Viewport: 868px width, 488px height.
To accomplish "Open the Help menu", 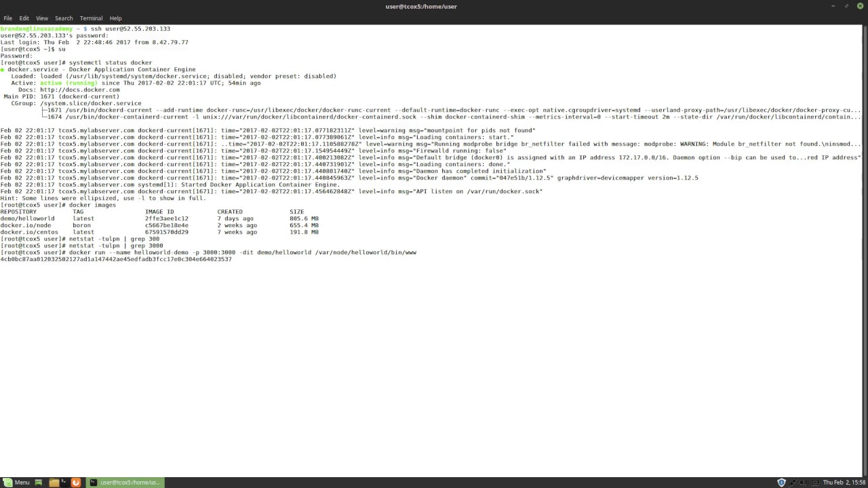I will click(116, 18).
